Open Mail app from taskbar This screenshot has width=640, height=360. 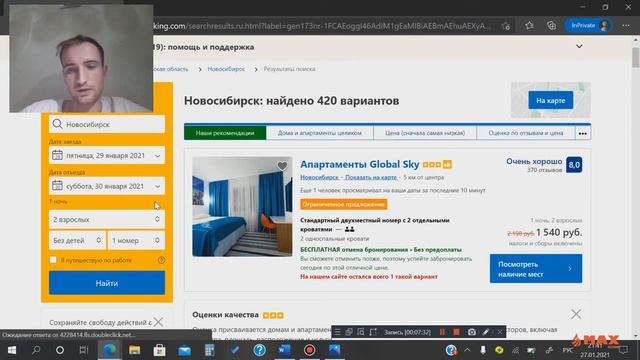coord(184,350)
